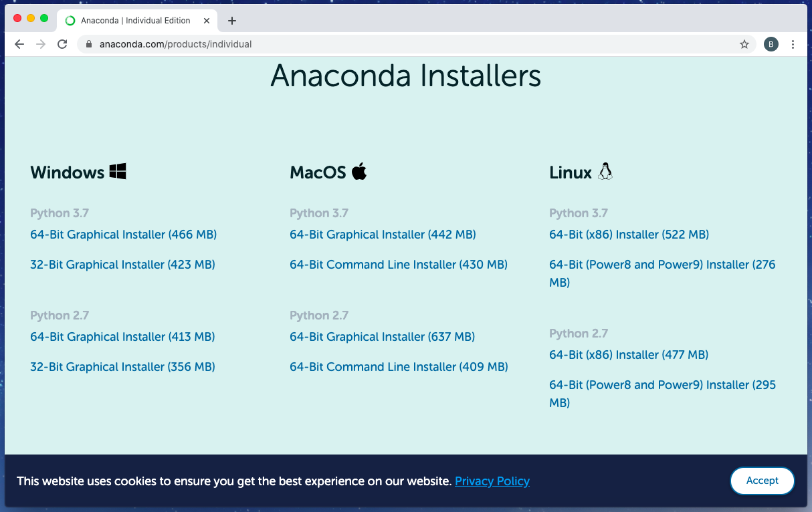Download MacOS 64-Bit Graphical Installer (442 MB)
Screen dimensions: 812x512
383,235
